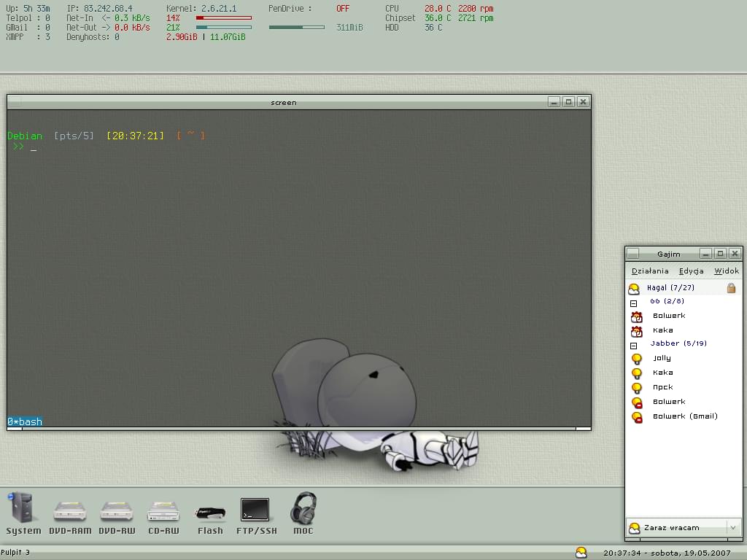Close the screen terminal window
Image resolution: width=747 pixels, height=560 pixels.
[x=583, y=102]
